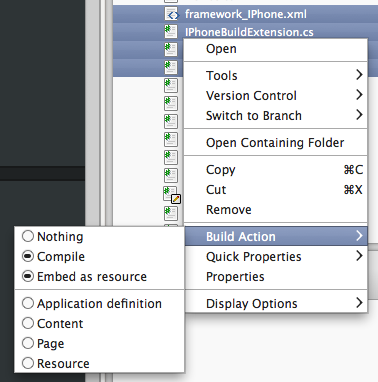Click the C# file icon with pencil overlay
Screen dimensions: 378x382
point(172,195)
